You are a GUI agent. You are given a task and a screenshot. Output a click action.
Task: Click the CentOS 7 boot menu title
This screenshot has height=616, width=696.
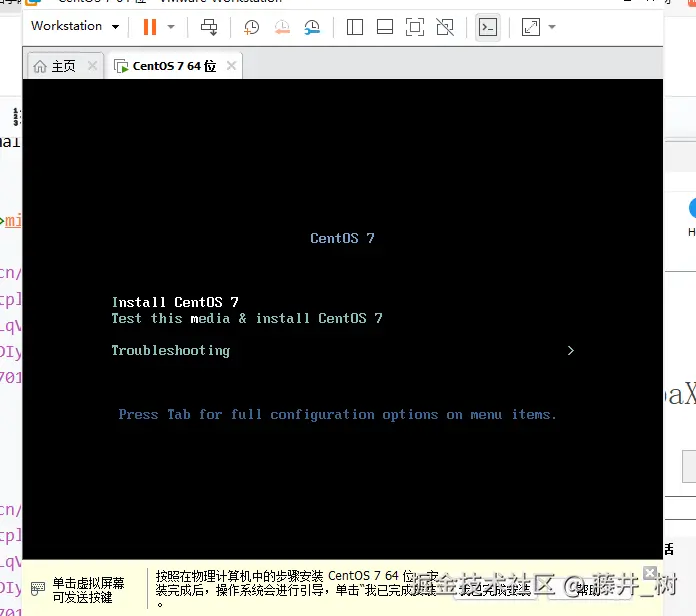pyautogui.click(x=342, y=238)
